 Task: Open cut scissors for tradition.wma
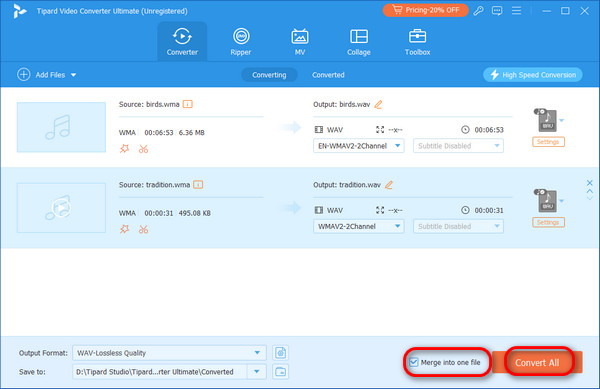click(x=143, y=229)
